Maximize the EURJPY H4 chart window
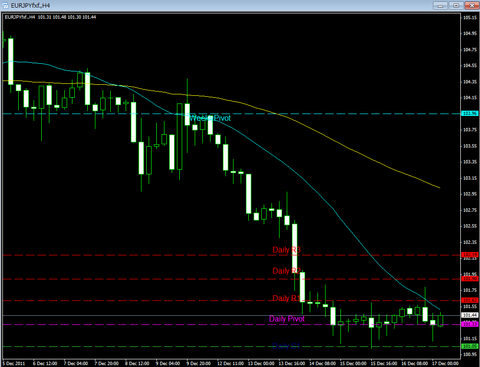Viewport: 480px width, 367px height. 456,6
